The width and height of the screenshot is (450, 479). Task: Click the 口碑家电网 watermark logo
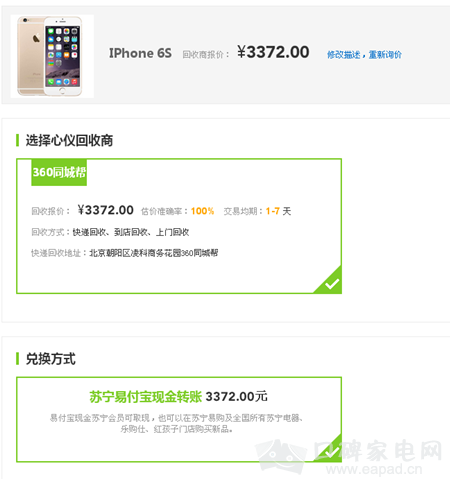tap(350, 457)
